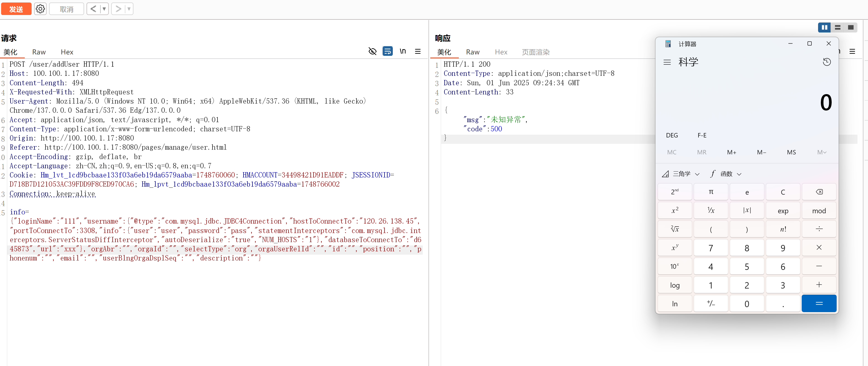Screen dimensions: 868x366
Task: Click the factorial n! key
Action: pos(783,229)
